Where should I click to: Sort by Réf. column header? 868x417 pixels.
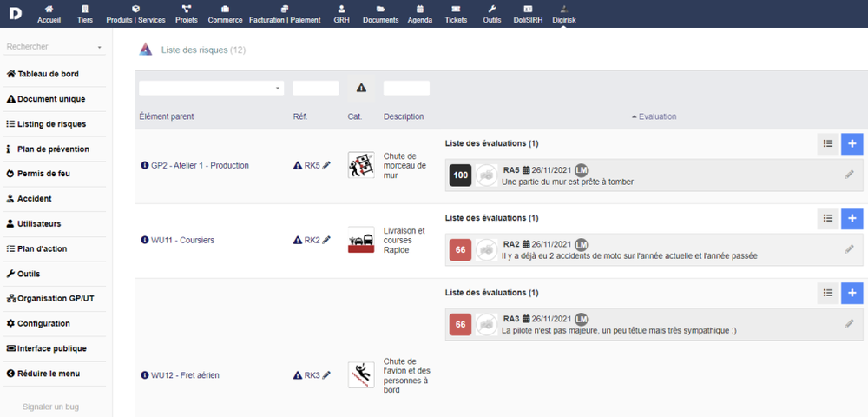(300, 117)
